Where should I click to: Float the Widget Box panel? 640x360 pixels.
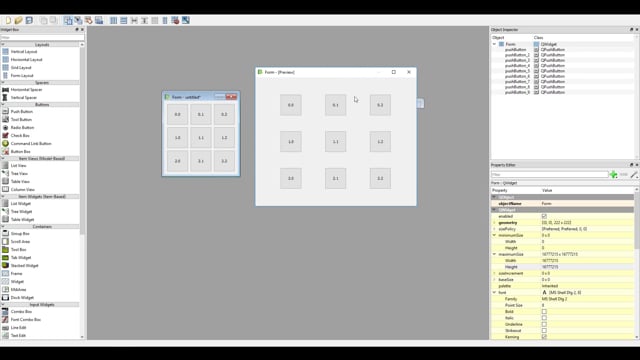77,29
